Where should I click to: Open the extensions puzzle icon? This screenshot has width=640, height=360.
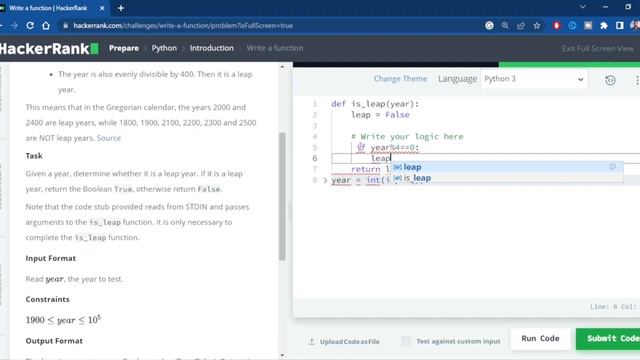pyautogui.click(x=604, y=25)
